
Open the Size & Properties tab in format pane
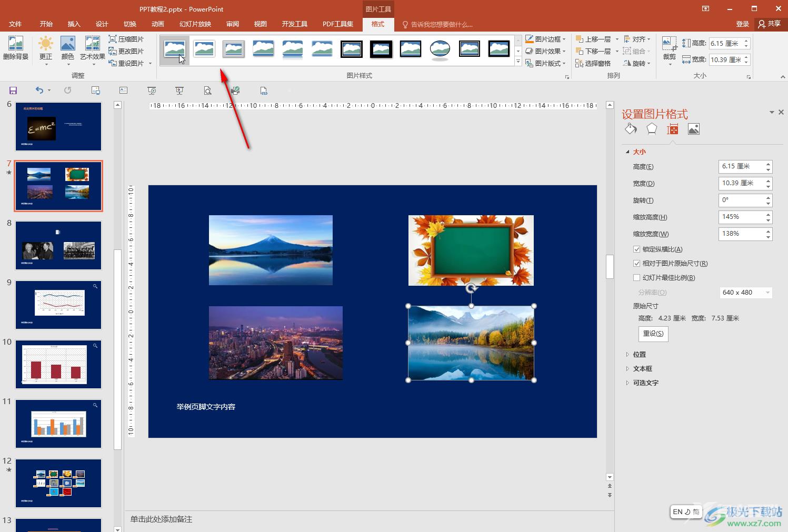(x=672, y=129)
